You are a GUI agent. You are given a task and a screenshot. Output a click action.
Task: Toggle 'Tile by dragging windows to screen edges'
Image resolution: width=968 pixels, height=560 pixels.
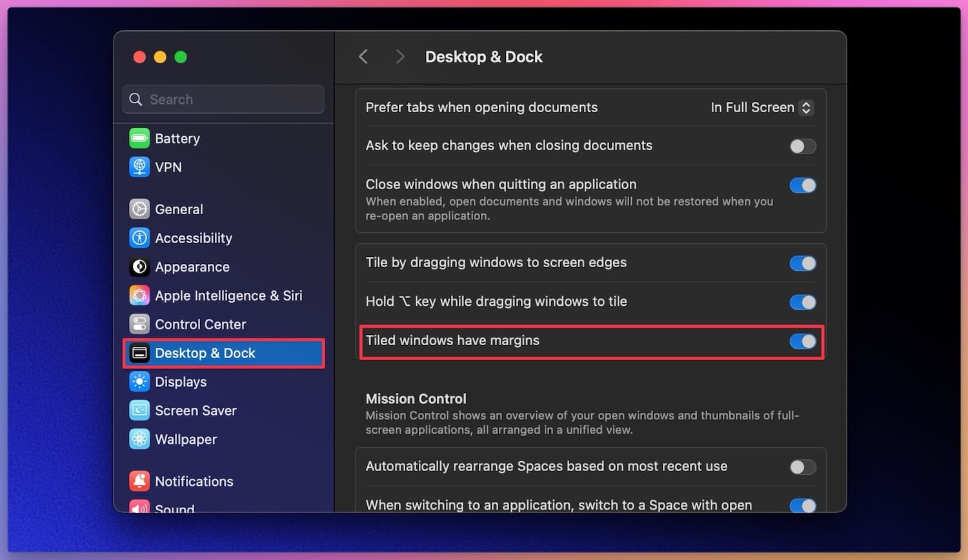pos(803,263)
